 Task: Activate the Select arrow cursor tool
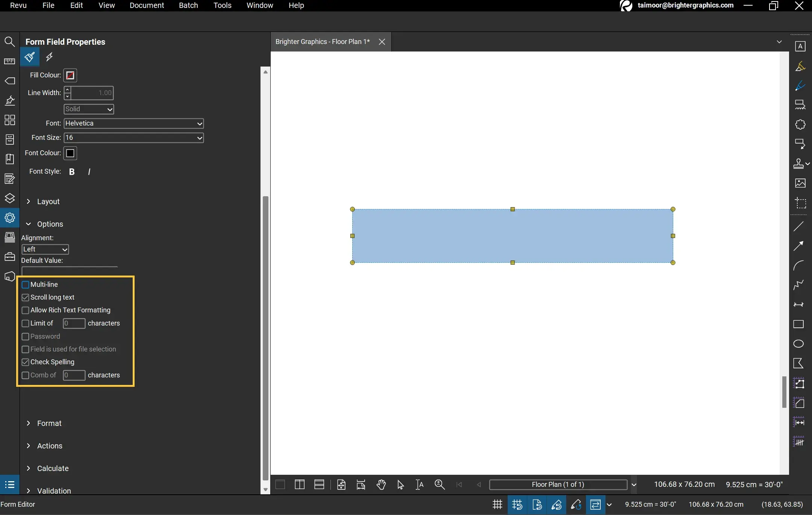[x=400, y=485]
